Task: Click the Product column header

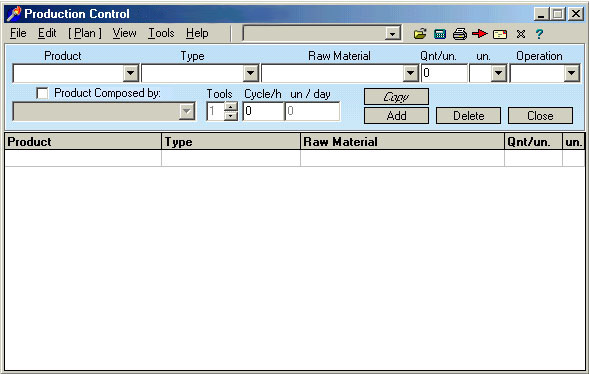Action: pyautogui.click(x=83, y=142)
